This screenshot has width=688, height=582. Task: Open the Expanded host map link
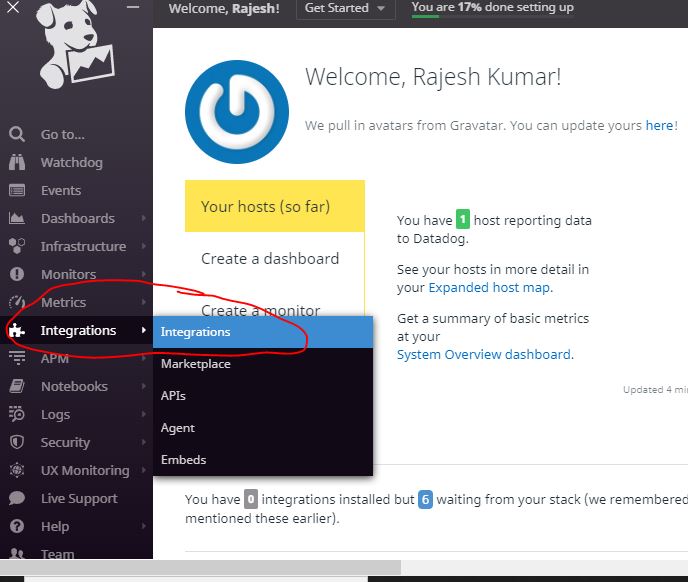click(x=489, y=287)
